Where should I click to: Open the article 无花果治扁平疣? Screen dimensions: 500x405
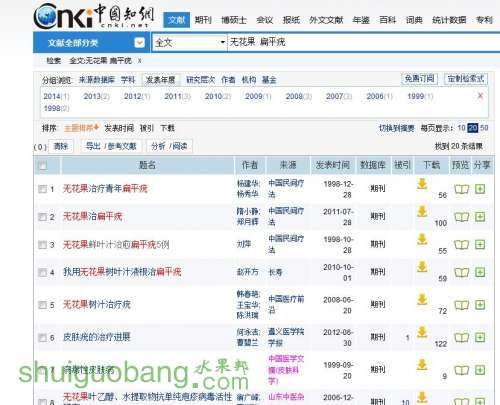[x=93, y=217]
